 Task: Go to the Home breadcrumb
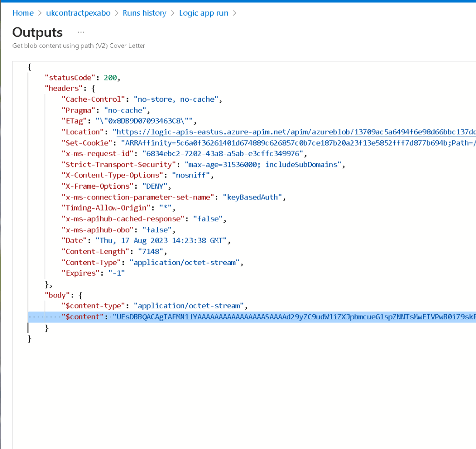pos(23,13)
